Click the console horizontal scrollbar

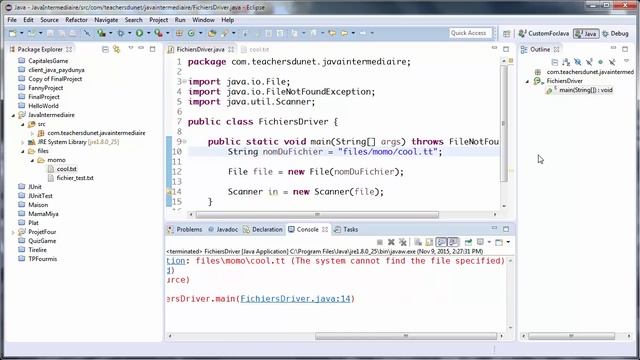tap(406, 336)
